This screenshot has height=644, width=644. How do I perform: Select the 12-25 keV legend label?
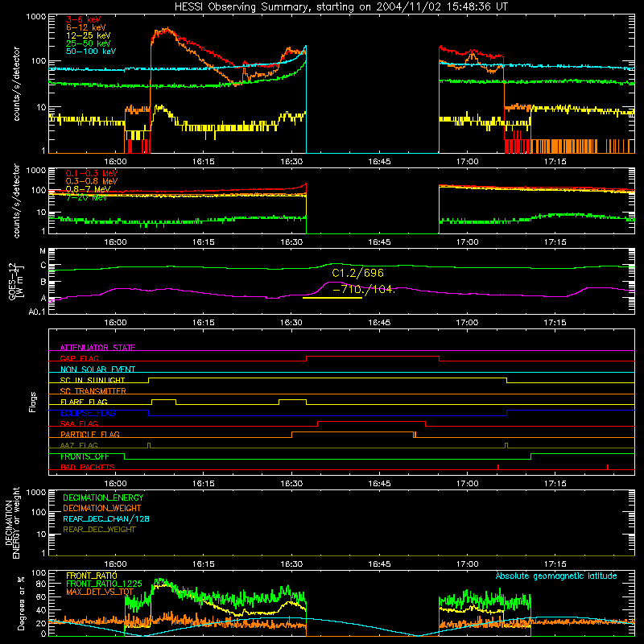tap(89, 35)
